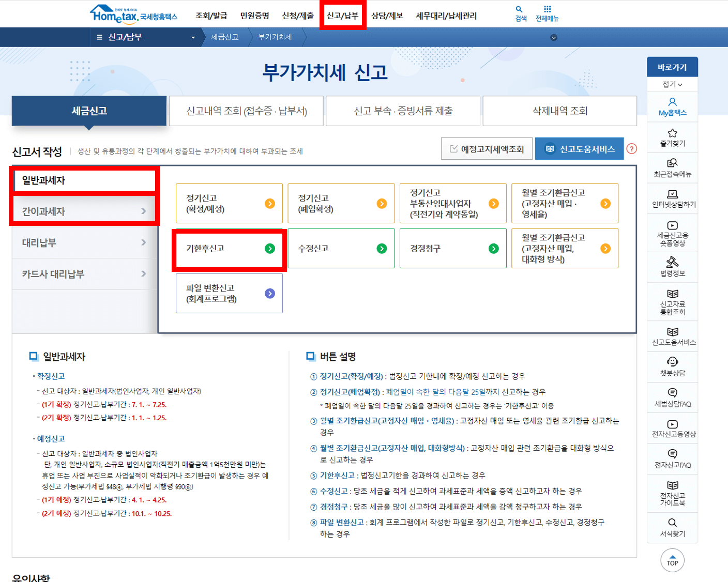Jump to top with the TOP button
728x582 pixels.
click(672, 560)
